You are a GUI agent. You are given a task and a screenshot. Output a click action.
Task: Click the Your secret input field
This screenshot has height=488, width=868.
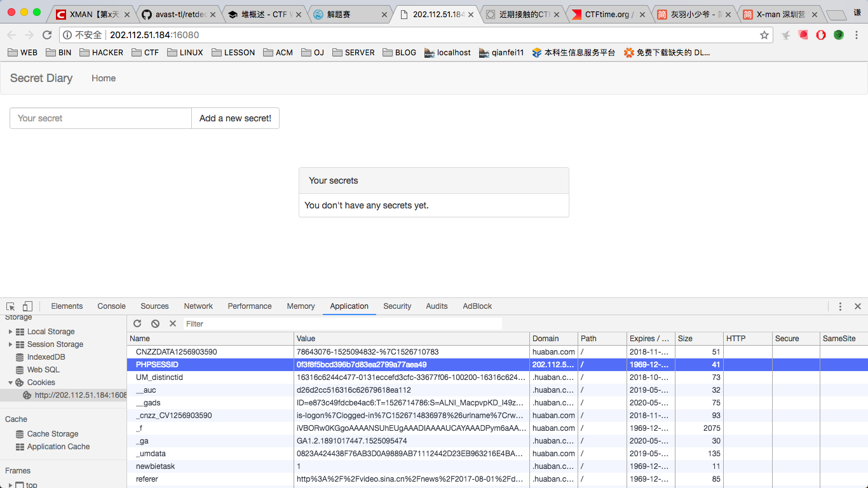[x=100, y=118]
